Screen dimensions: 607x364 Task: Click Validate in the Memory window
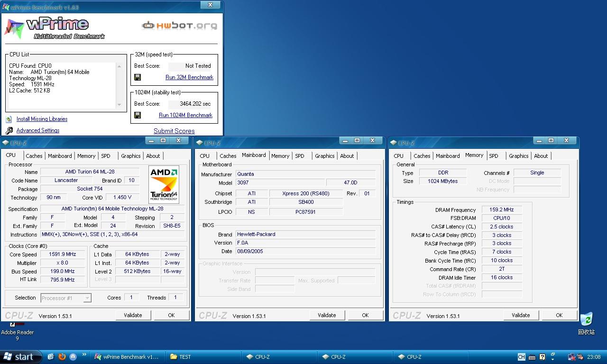click(x=521, y=315)
